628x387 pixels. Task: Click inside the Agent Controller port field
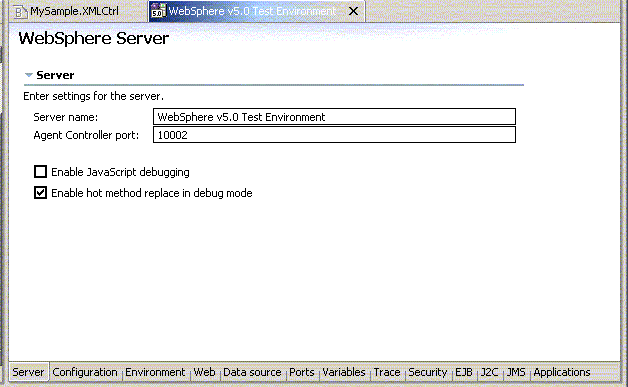[x=334, y=135]
